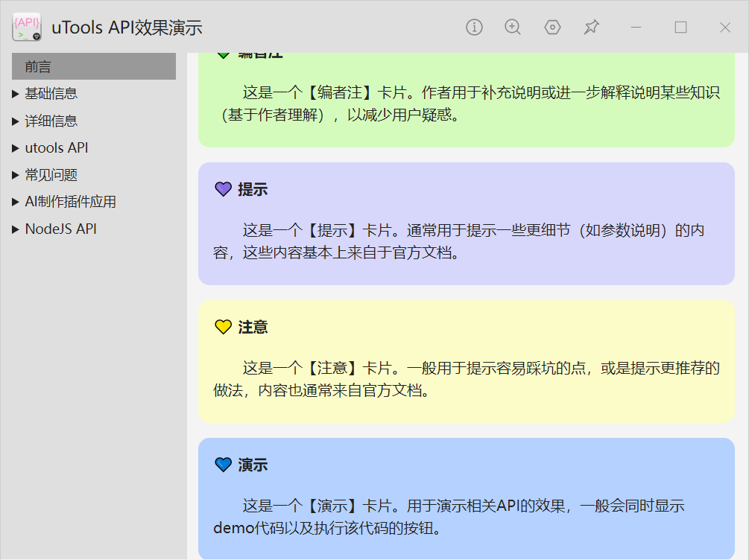This screenshot has height=560, width=749.
Task: Open the AI制作插件应用 label in sidebar
Action: 70,202
